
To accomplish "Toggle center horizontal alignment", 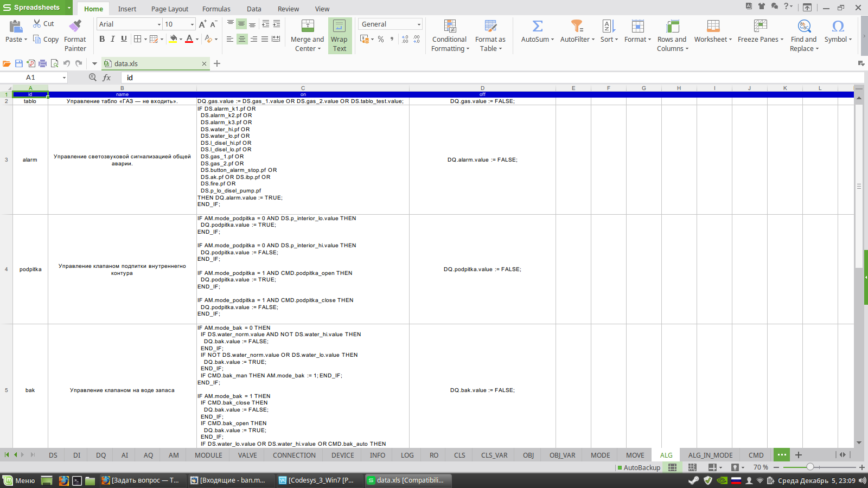I will [242, 39].
